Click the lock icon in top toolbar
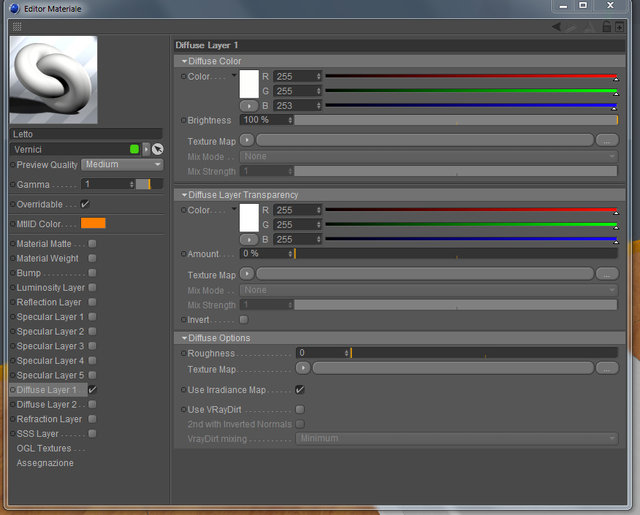640x515 pixels. (x=607, y=27)
